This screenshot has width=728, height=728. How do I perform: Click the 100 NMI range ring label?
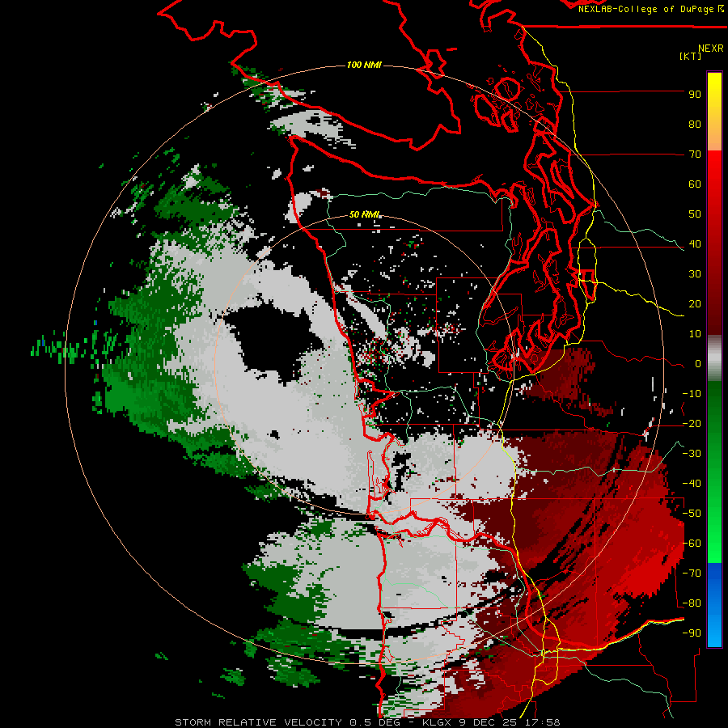tap(364, 65)
